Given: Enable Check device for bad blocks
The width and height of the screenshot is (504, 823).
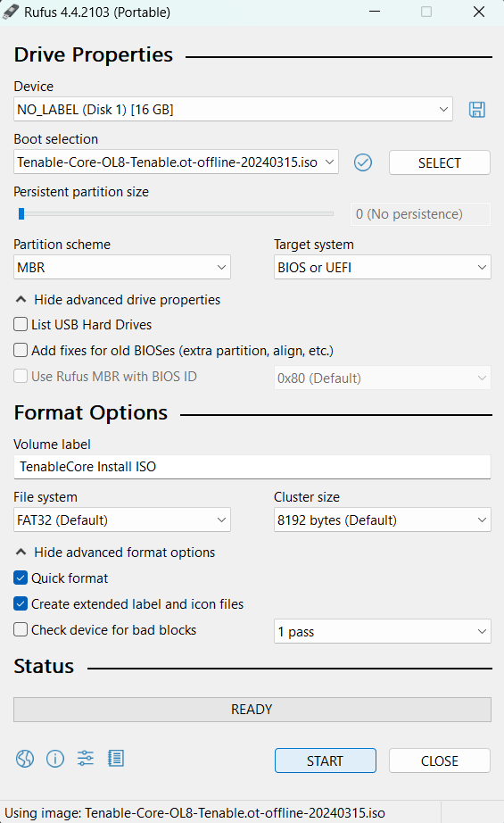Looking at the screenshot, I should click(x=21, y=629).
